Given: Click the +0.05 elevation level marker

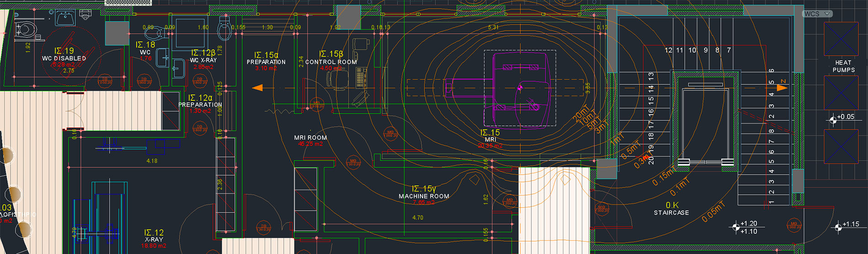Looking at the screenshot, I should click(832, 120).
